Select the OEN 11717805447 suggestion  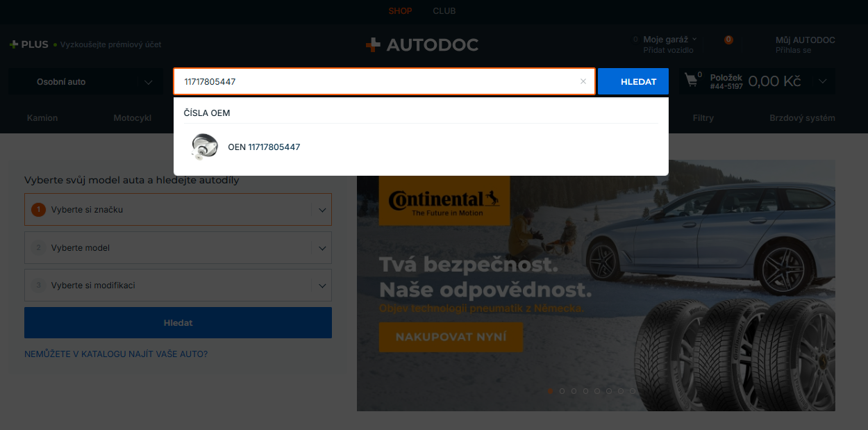[421, 147]
